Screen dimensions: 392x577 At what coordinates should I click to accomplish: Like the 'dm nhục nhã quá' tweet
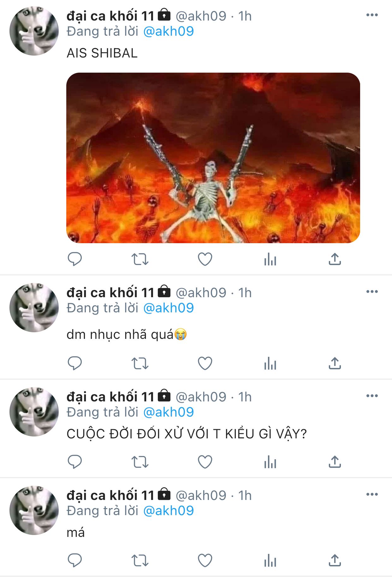tap(205, 364)
